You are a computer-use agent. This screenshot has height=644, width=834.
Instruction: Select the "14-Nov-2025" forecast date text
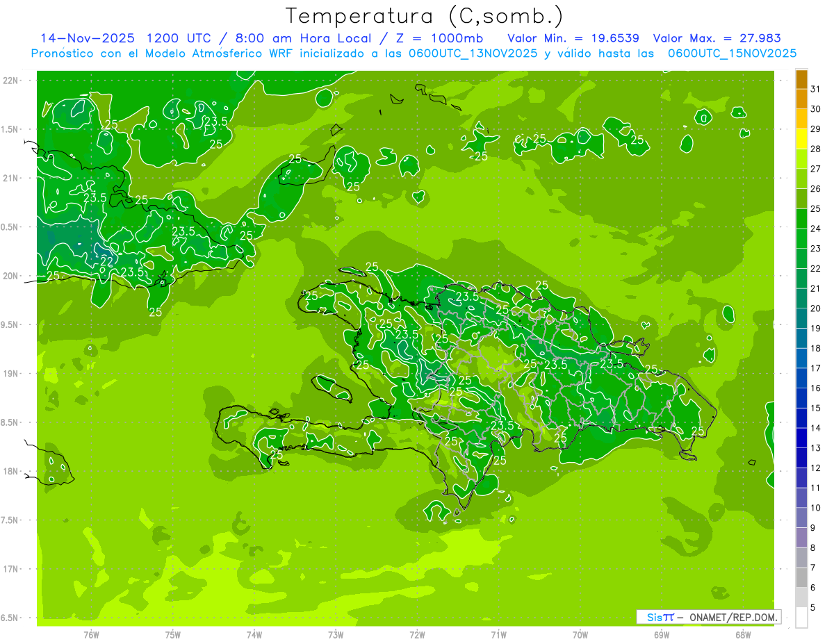pos(88,38)
